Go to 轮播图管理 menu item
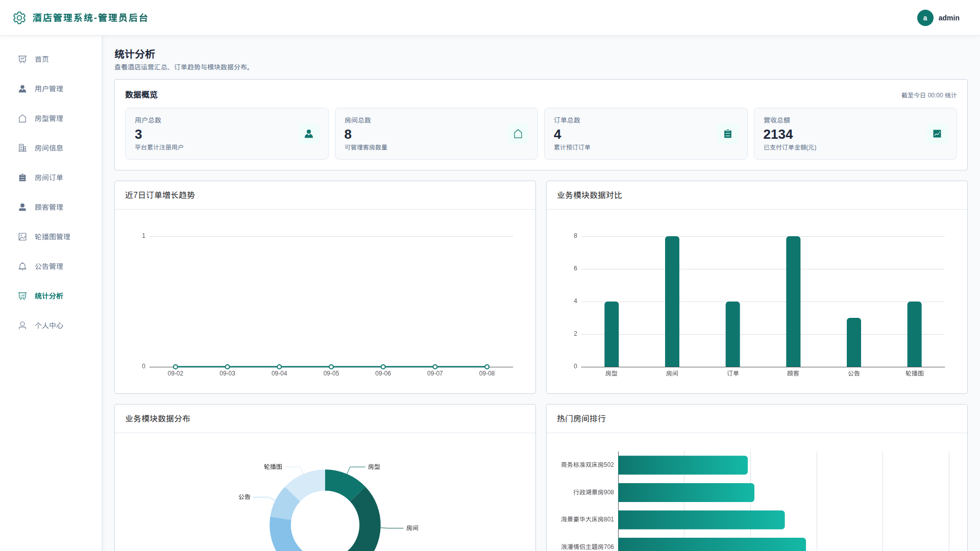Image resolution: width=980 pixels, height=551 pixels. coord(51,237)
